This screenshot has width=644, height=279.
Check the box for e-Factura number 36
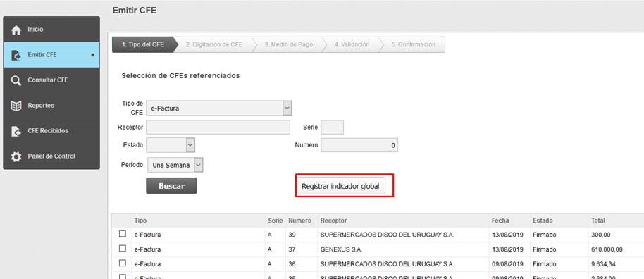(x=123, y=263)
